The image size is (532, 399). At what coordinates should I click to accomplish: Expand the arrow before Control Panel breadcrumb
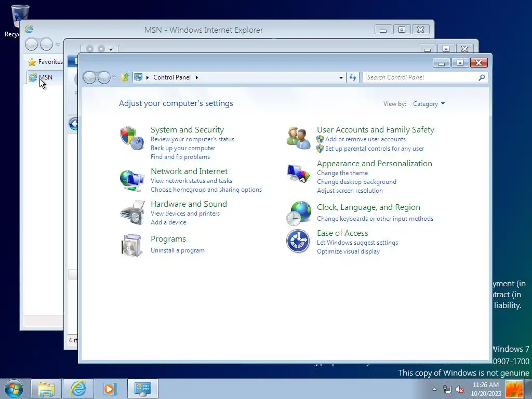click(148, 77)
